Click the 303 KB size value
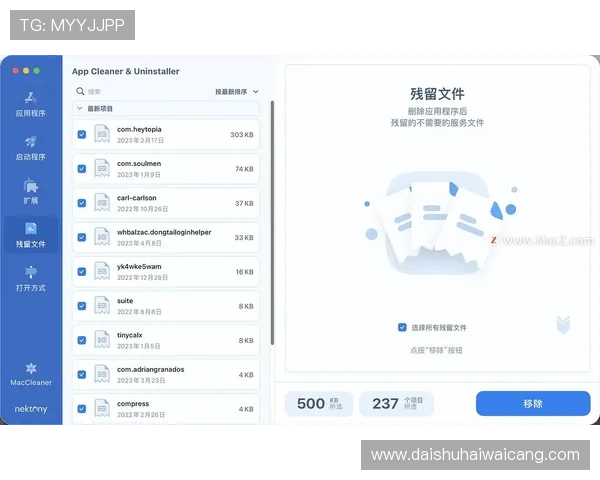 pyautogui.click(x=242, y=135)
